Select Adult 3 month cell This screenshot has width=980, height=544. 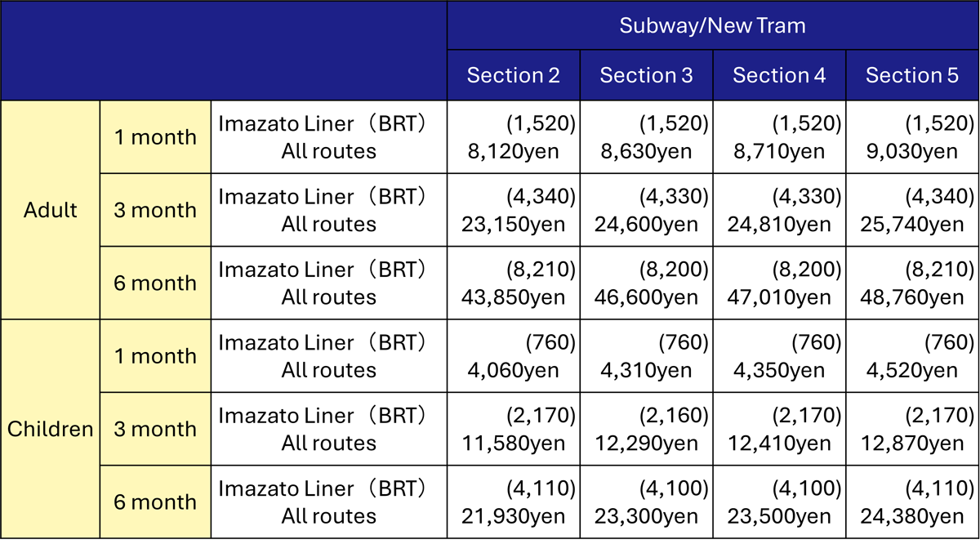[x=155, y=210]
